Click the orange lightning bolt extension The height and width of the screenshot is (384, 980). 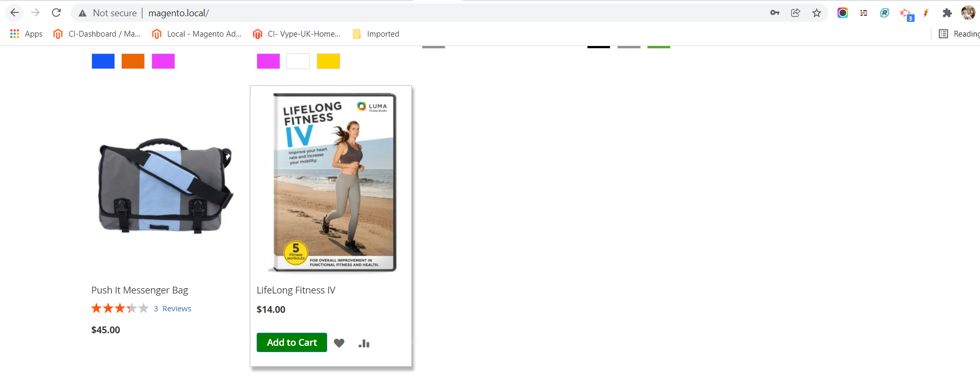[926, 13]
